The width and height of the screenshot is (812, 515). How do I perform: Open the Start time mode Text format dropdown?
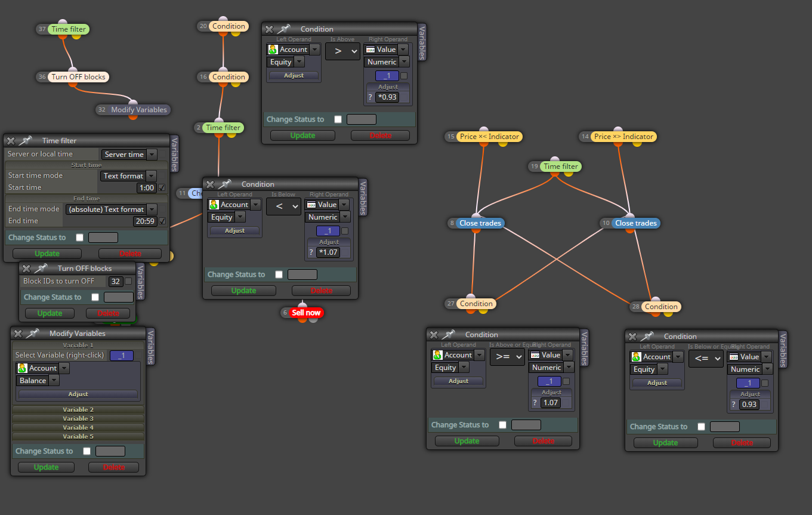(129, 176)
